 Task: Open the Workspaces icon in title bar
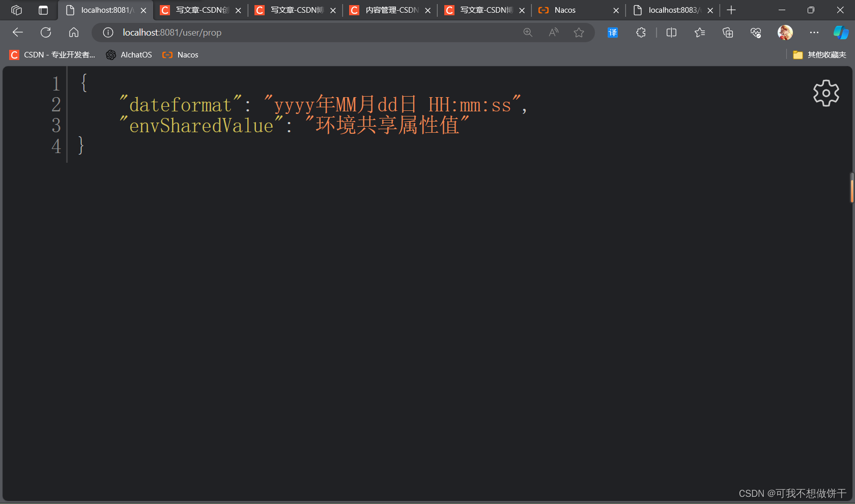(x=16, y=10)
